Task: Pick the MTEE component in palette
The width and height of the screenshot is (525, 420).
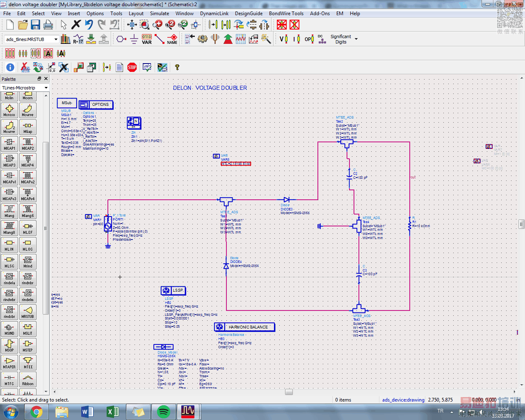Action: tap(28, 363)
